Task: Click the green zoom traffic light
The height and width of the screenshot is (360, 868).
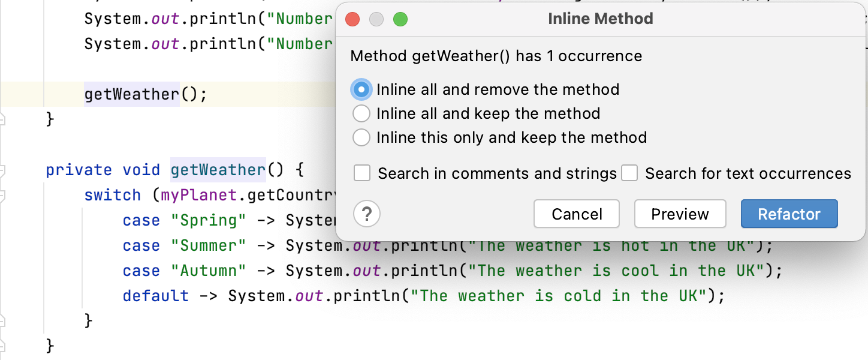Action: point(400,19)
